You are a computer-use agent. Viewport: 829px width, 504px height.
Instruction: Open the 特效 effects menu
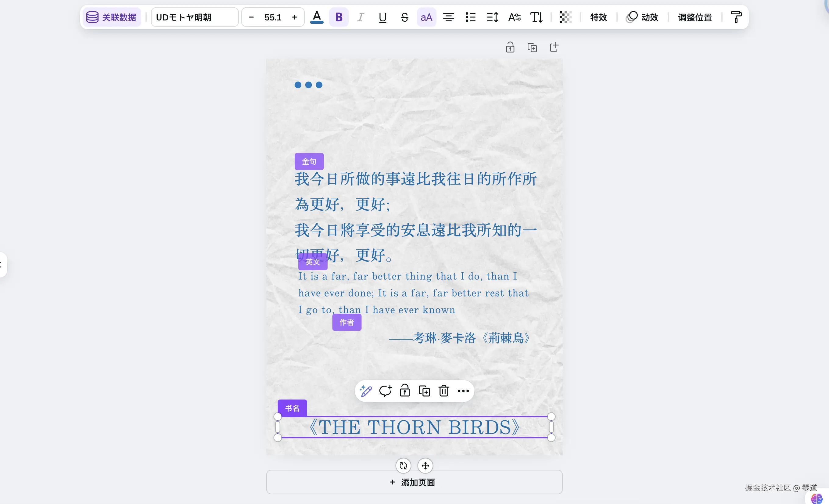click(x=598, y=17)
